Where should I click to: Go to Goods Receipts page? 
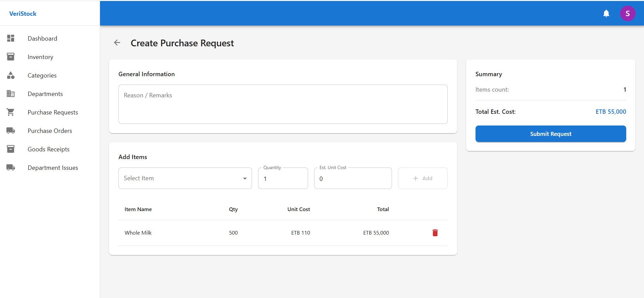pos(48,149)
